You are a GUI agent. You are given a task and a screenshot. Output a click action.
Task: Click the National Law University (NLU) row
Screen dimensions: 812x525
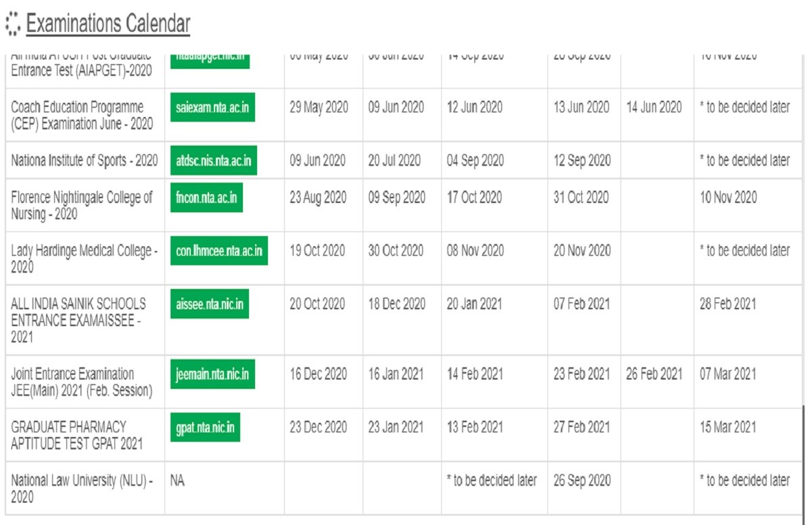point(82,488)
